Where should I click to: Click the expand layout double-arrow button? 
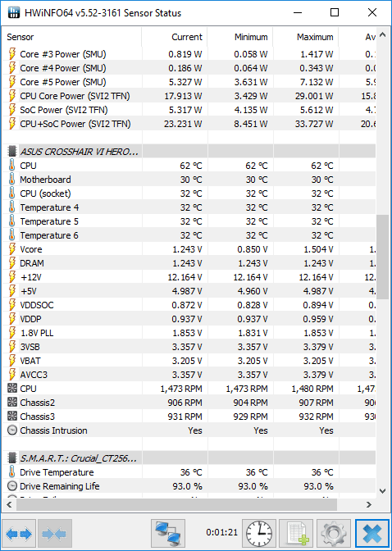coord(19,534)
